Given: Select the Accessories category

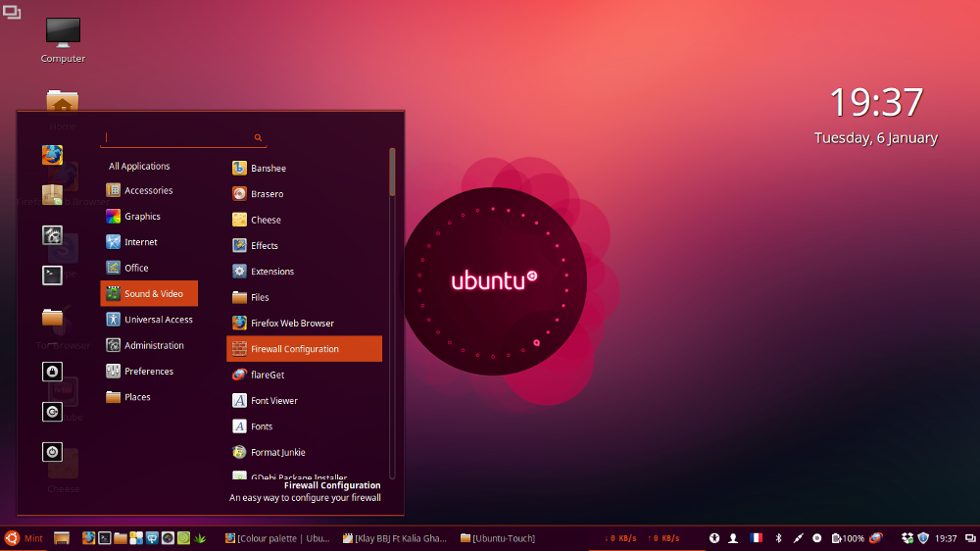Looking at the screenshot, I should coord(149,190).
